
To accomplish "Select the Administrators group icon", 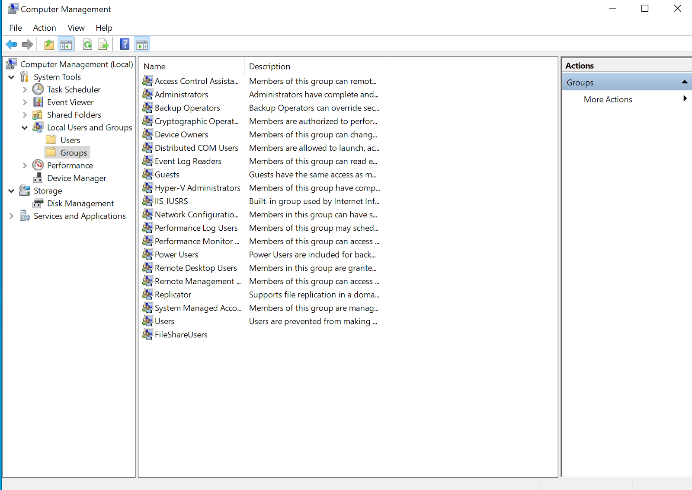I will (147, 94).
